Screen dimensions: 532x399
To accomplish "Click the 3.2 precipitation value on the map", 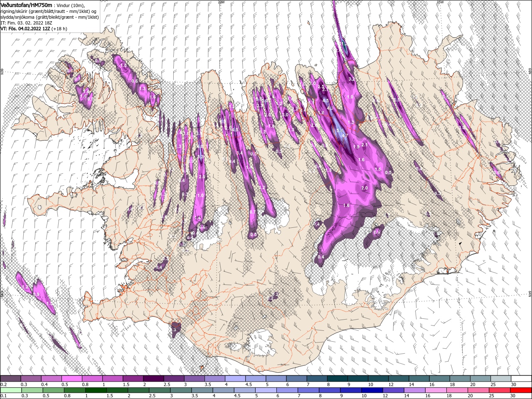I will click(x=351, y=79).
